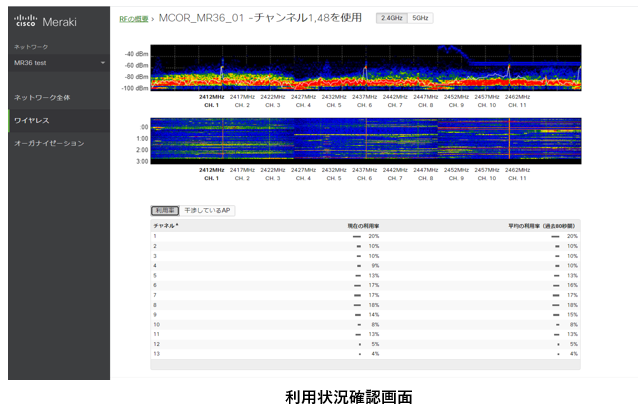The height and width of the screenshot is (418, 638).
Task: Select channel 6 row in table
Action: click(x=365, y=285)
